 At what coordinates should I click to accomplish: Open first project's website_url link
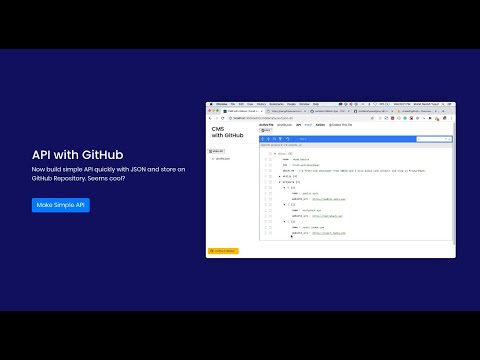329,199
